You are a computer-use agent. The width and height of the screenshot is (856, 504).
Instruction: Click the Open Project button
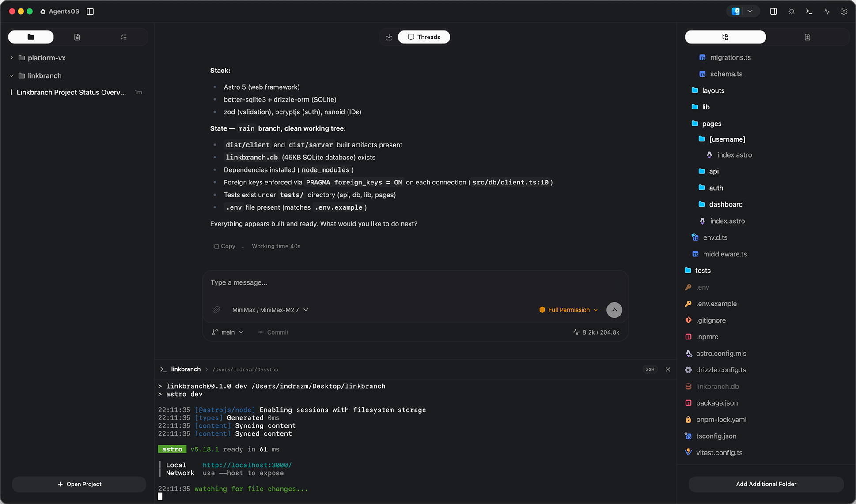pyautogui.click(x=79, y=484)
